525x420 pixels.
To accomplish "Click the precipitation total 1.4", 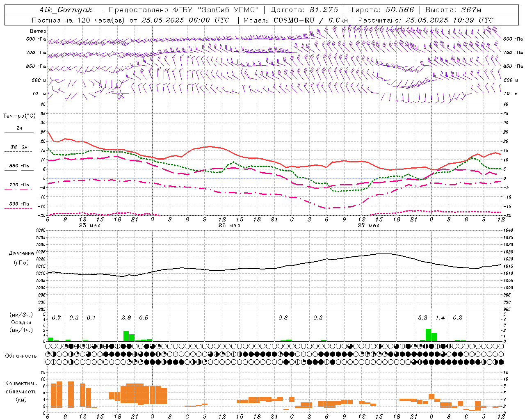I will (x=440, y=318).
